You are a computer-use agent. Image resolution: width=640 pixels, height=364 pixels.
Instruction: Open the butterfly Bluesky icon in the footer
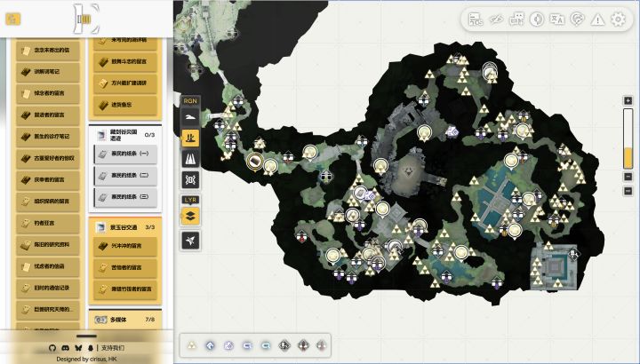pyautogui.click(x=78, y=348)
